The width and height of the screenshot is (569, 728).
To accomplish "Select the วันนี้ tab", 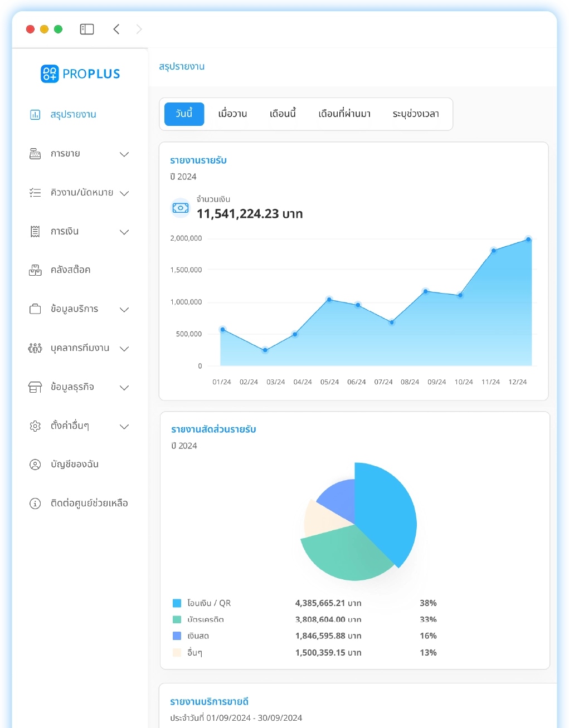I will click(184, 114).
